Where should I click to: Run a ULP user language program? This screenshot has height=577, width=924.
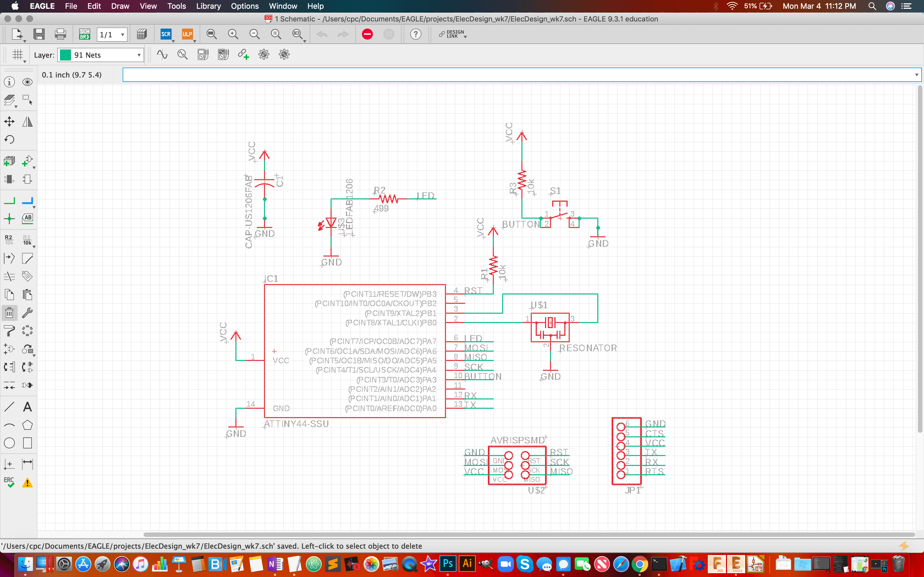click(x=188, y=34)
